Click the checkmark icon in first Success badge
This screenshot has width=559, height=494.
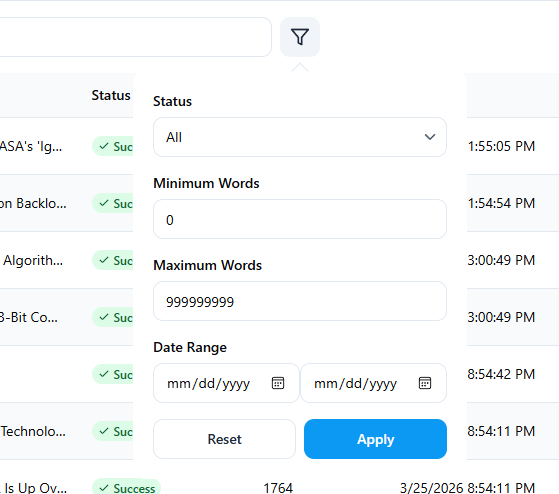(x=104, y=146)
